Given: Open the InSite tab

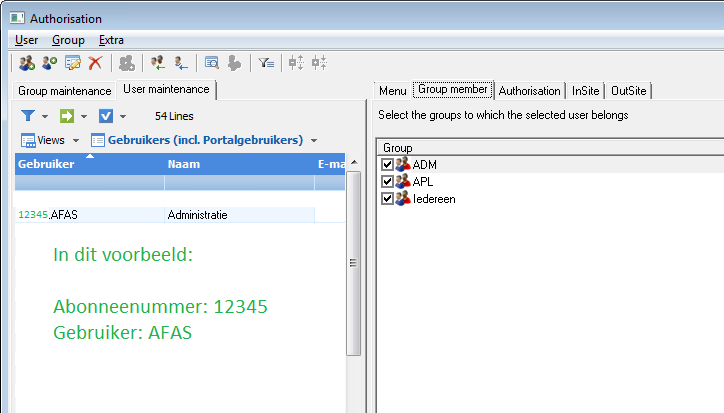Looking at the screenshot, I should coord(585,91).
